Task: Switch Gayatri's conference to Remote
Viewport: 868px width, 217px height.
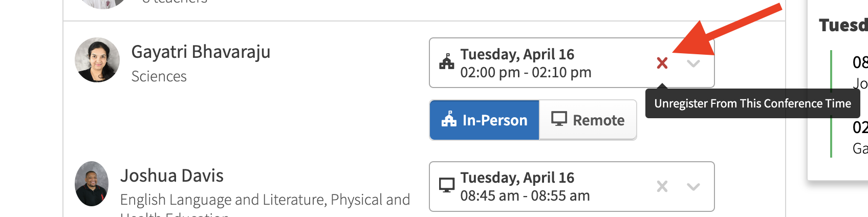Action: (588, 120)
